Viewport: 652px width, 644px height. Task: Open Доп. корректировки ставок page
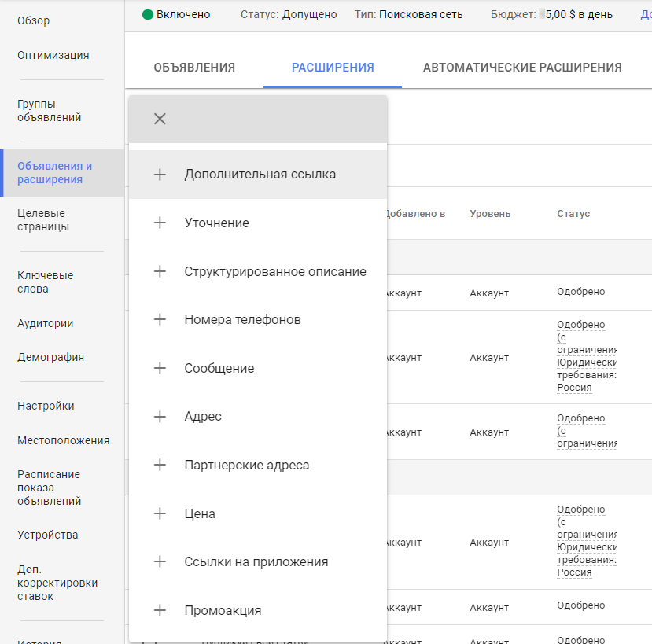[x=57, y=583]
